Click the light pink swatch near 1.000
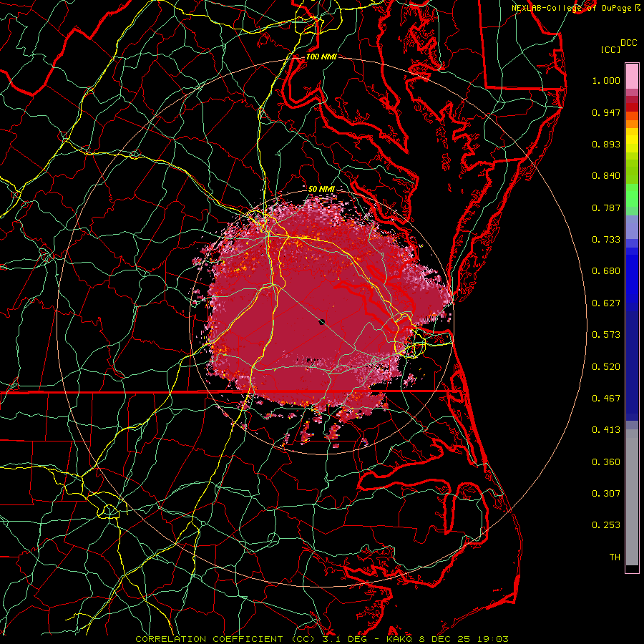This screenshot has width=644, height=644. coord(632,77)
